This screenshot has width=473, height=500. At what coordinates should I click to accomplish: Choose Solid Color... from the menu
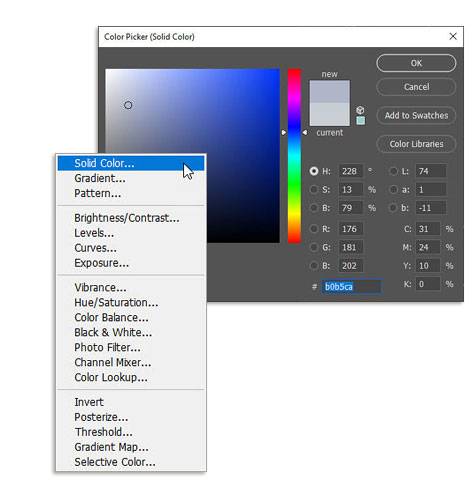[x=131, y=163]
